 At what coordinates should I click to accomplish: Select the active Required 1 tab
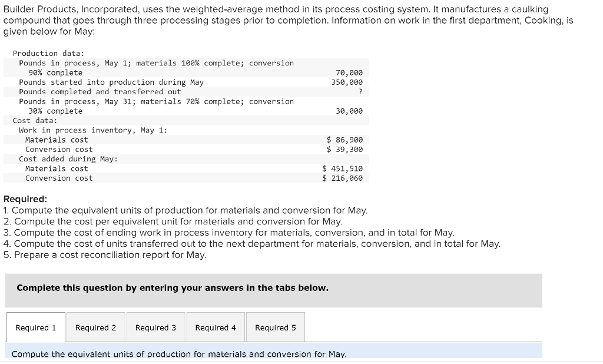(35, 327)
